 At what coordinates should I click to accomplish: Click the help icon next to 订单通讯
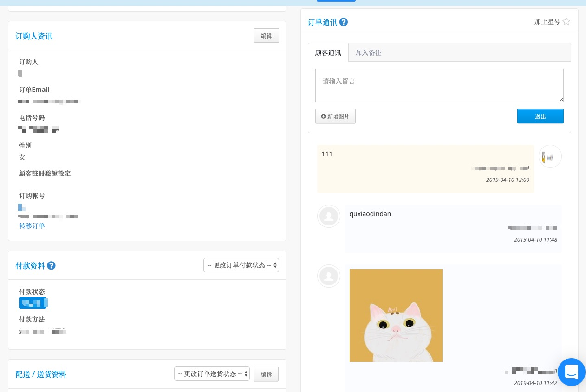point(344,22)
